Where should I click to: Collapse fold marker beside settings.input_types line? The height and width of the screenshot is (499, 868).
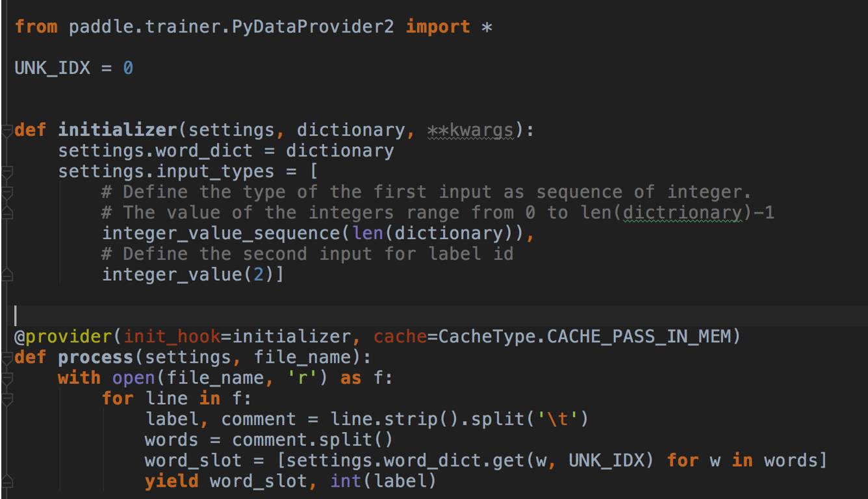[6, 172]
